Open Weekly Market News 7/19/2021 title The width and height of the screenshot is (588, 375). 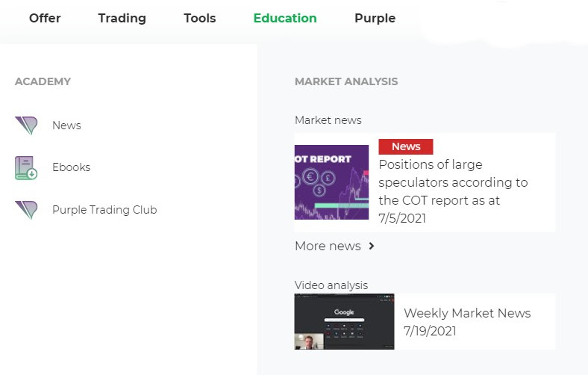coord(467,322)
